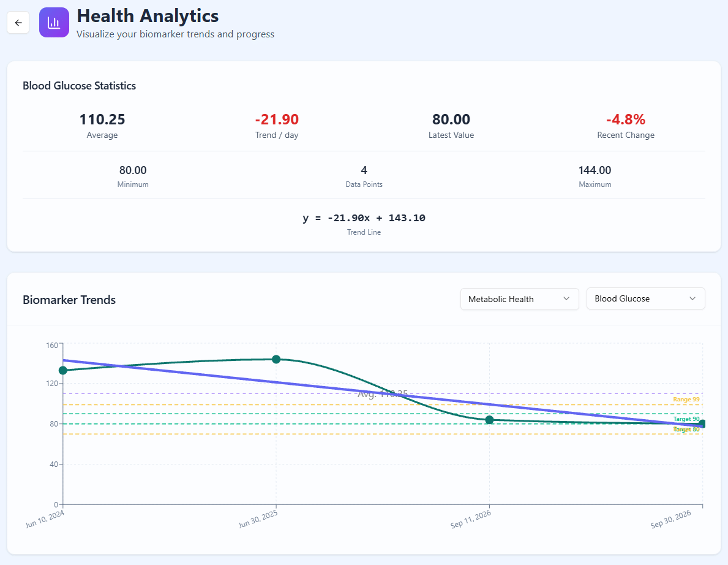Image resolution: width=728 pixels, height=565 pixels.
Task: Click the Sep 30, 2026 axis label
Action: [671, 519]
